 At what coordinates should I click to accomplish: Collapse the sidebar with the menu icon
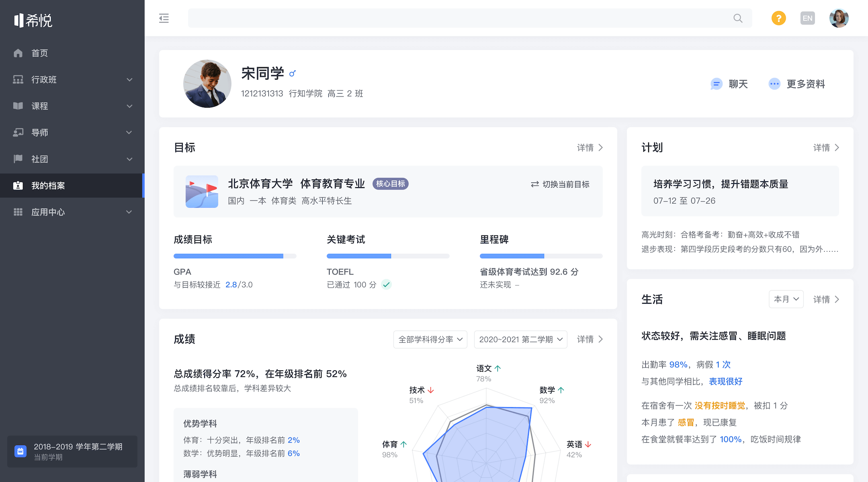tap(164, 18)
